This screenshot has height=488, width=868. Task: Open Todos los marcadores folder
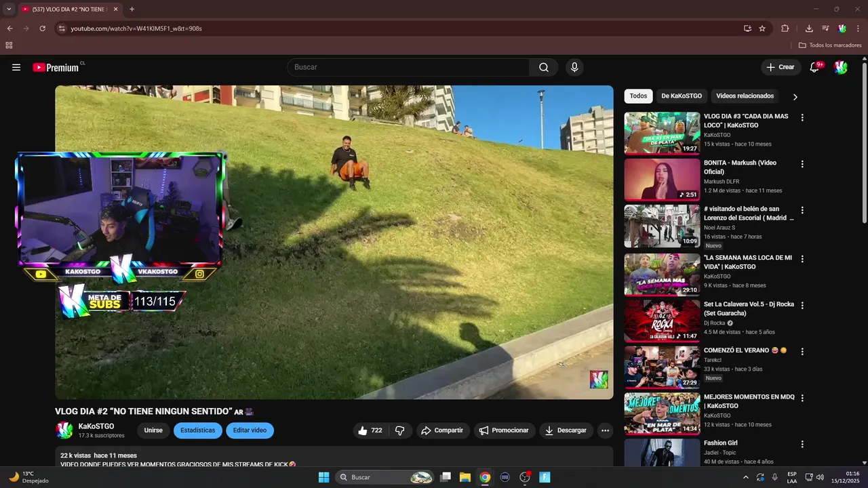click(830, 45)
